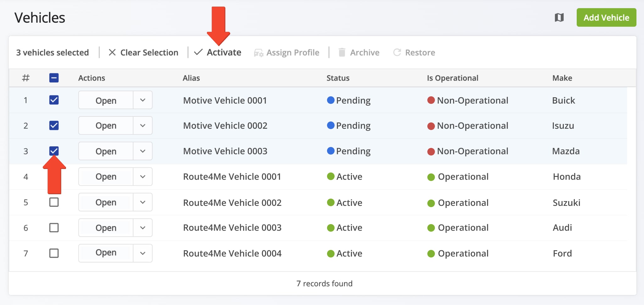Open Motive Vehicle 0003
Viewport: 644px width, 305px height.
coord(106,151)
